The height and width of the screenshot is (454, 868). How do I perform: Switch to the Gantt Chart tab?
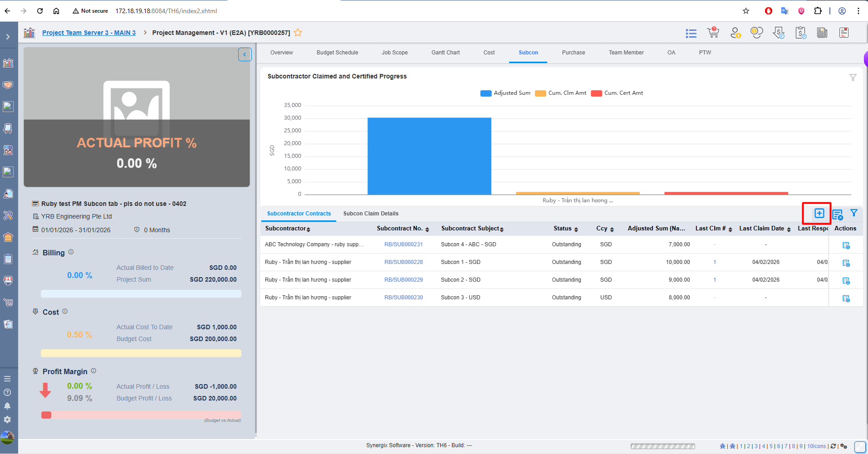(446, 53)
